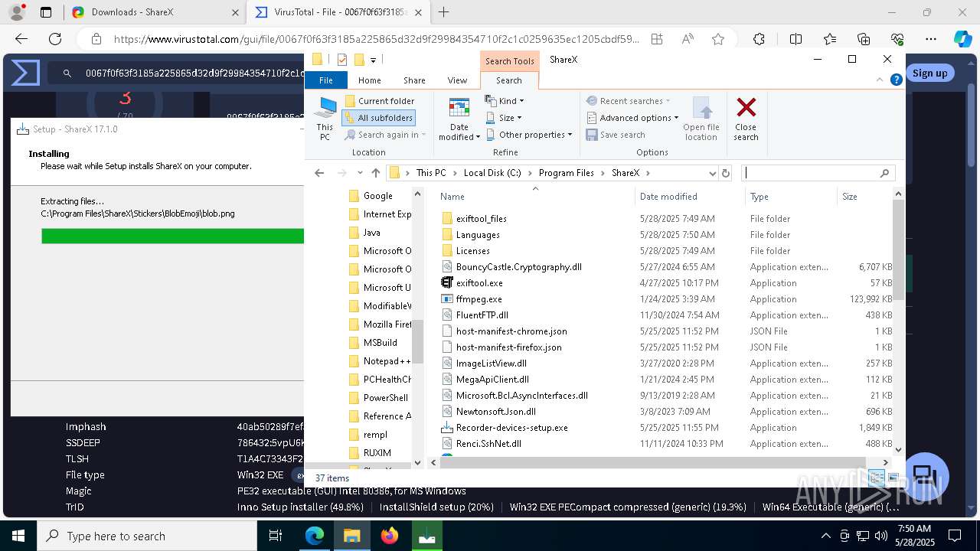This screenshot has height=551, width=980.
Task: Switch to the Home ribbon tab
Action: [x=369, y=80]
